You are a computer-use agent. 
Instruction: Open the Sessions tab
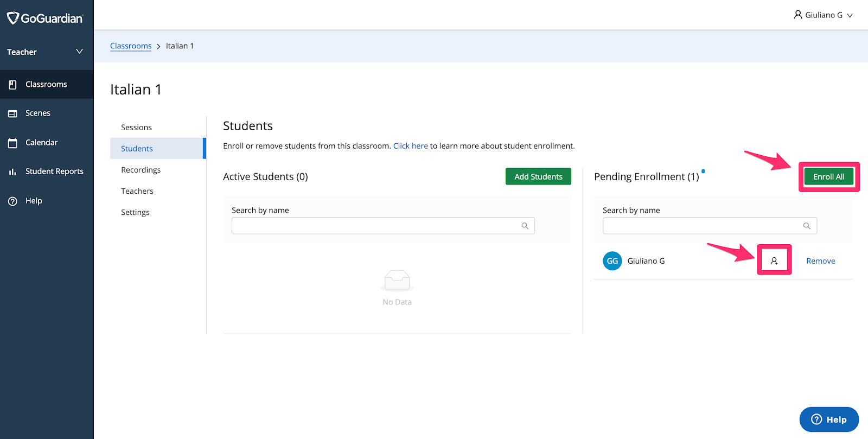(136, 128)
